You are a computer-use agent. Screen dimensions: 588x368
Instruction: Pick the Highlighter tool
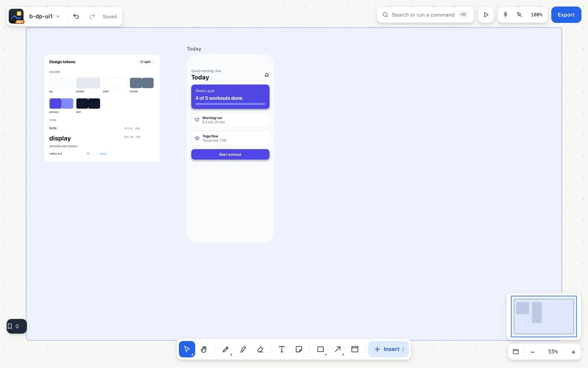coord(243,349)
